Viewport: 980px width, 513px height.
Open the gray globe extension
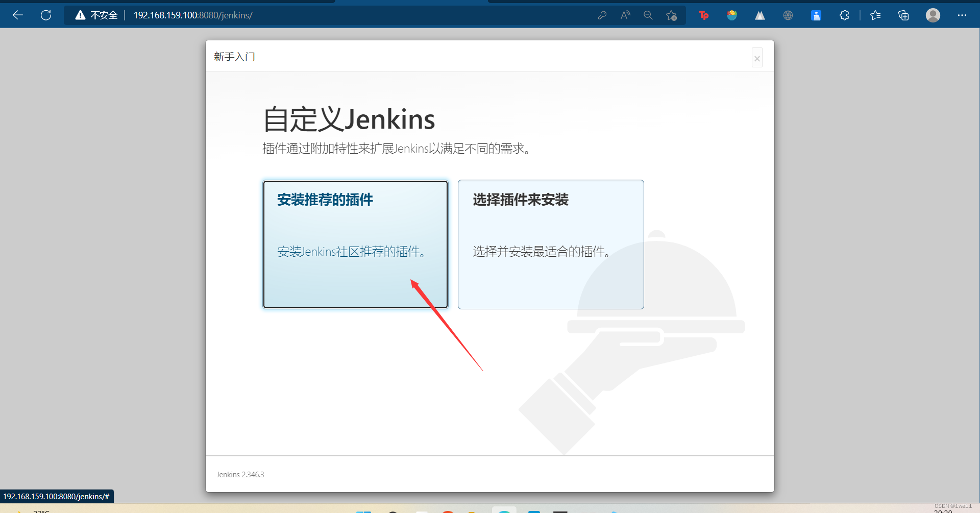click(x=788, y=15)
